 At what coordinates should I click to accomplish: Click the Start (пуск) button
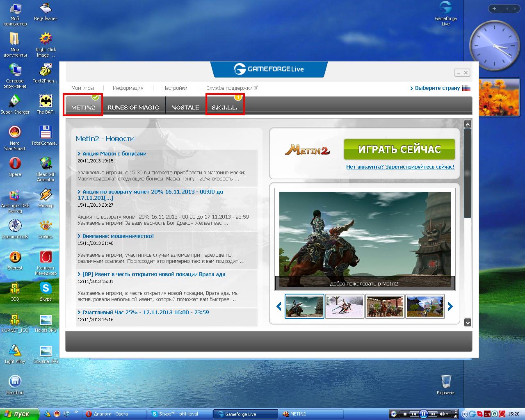[x=19, y=414]
